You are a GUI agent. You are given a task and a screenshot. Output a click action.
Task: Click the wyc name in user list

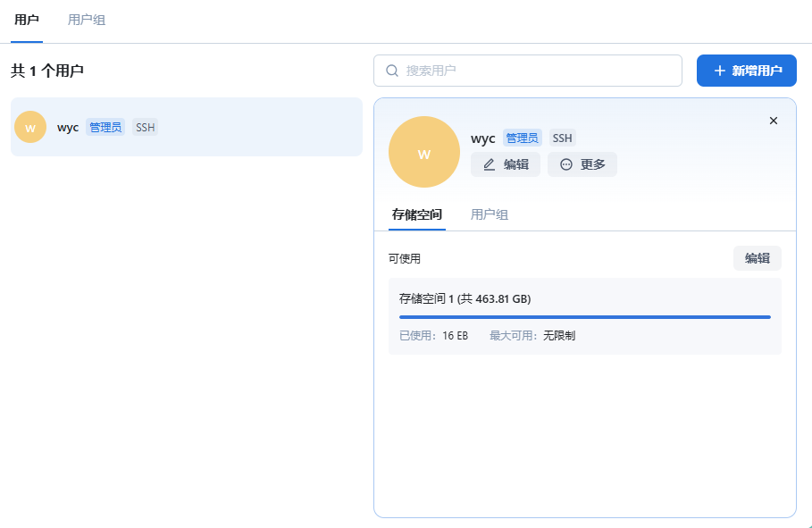68,128
